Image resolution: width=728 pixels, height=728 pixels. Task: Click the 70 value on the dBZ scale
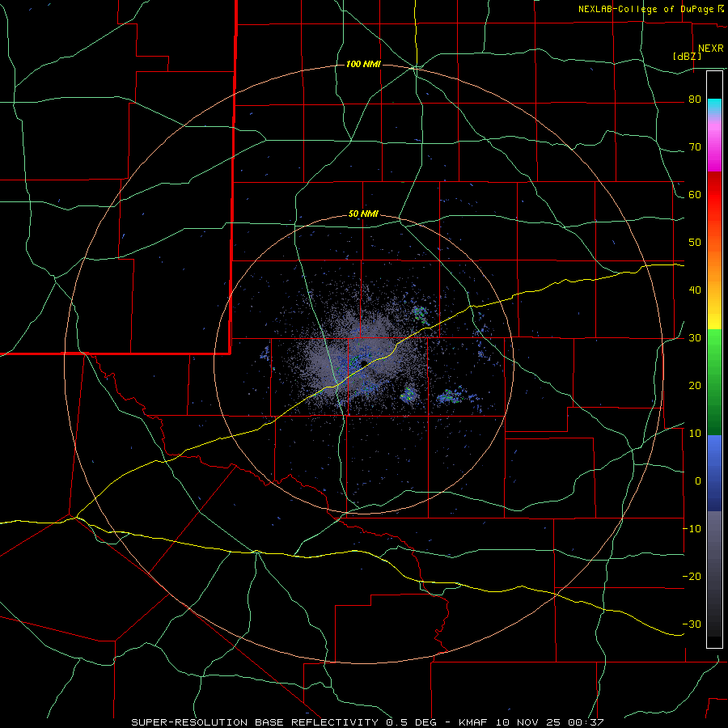[x=695, y=147]
